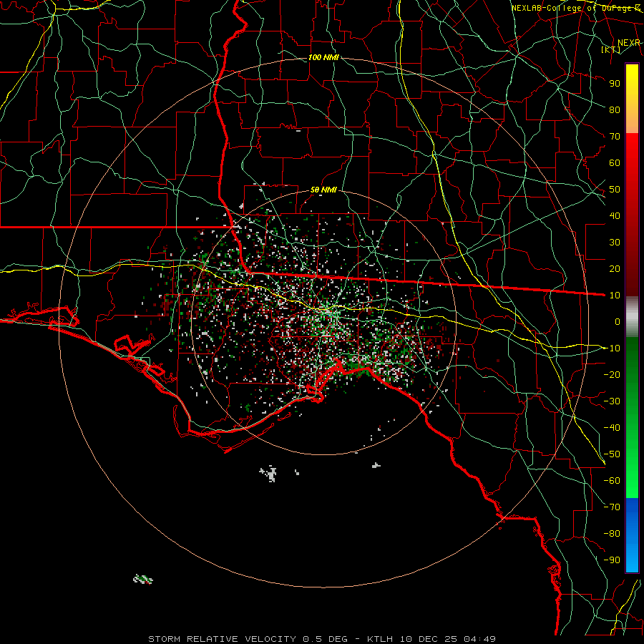Click the KTLH 10 DEC 25 04:49 timestamp

click(431, 639)
